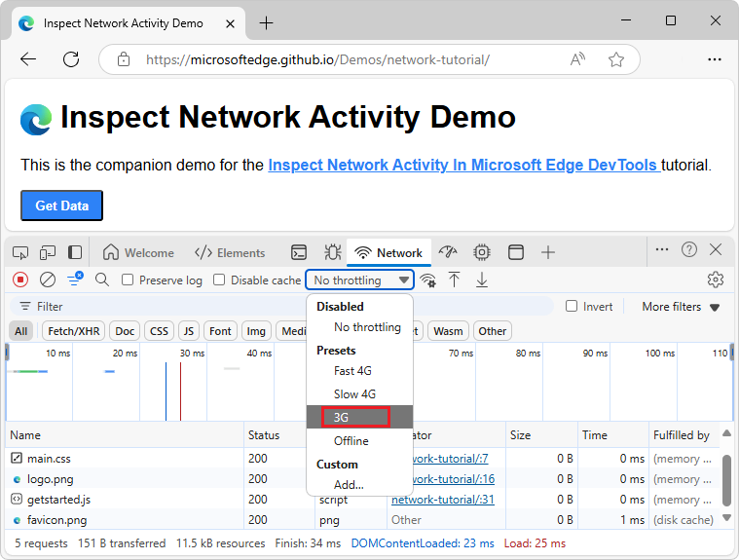Open the Console tool icon
Screen dimensions: 739x560
pos(300,252)
